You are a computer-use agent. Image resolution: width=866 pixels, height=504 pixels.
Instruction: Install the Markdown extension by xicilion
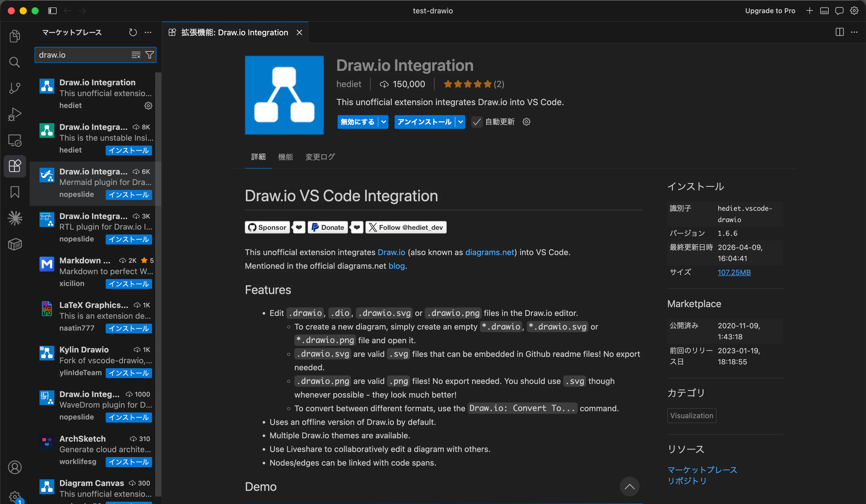click(129, 284)
